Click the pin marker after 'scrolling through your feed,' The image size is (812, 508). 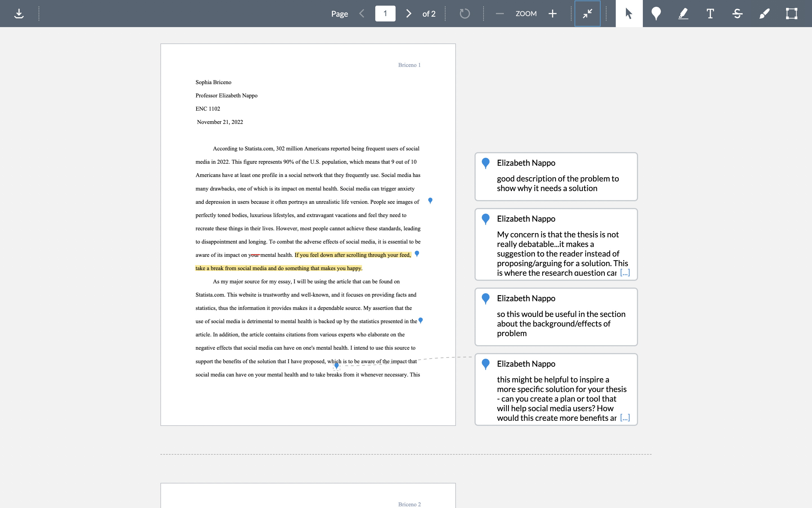click(417, 254)
